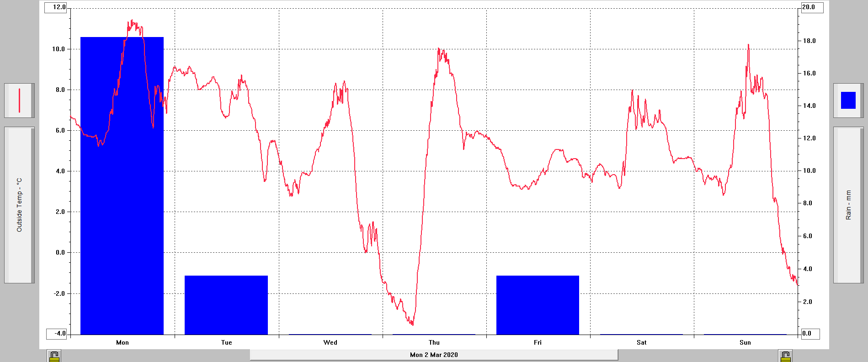This screenshot has height=362, width=868.
Task: Click the Friday rain bar
Action: click(x=538, y=305)
